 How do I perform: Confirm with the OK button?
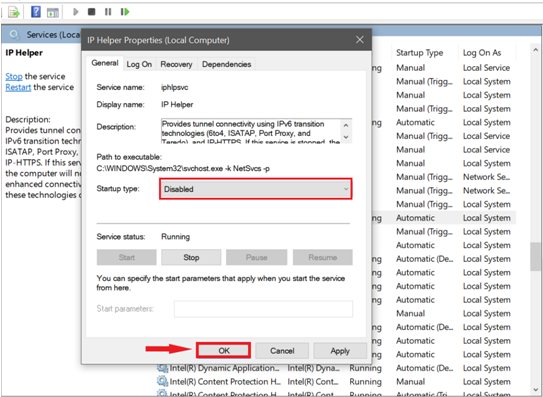pos(223,351)
